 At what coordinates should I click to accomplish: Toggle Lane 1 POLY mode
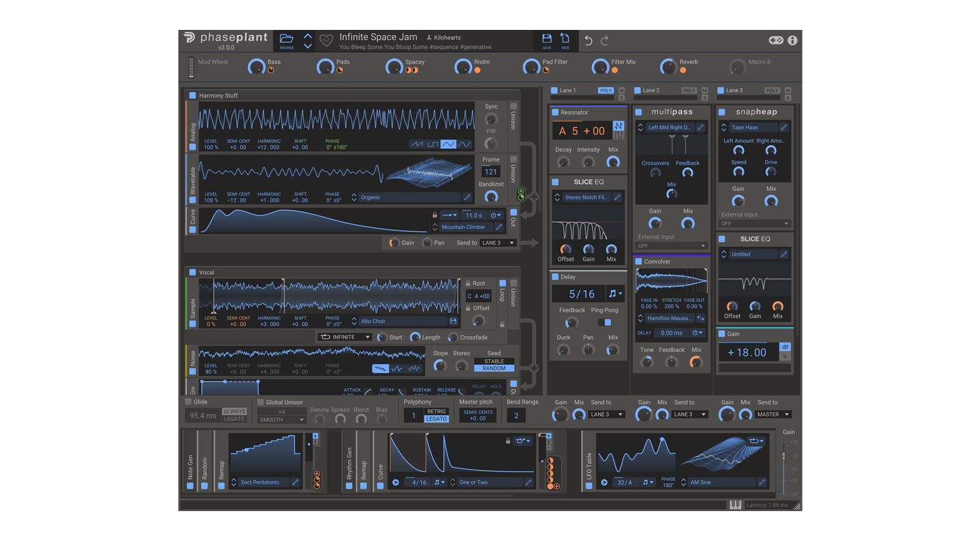click(x=605, y=90)
